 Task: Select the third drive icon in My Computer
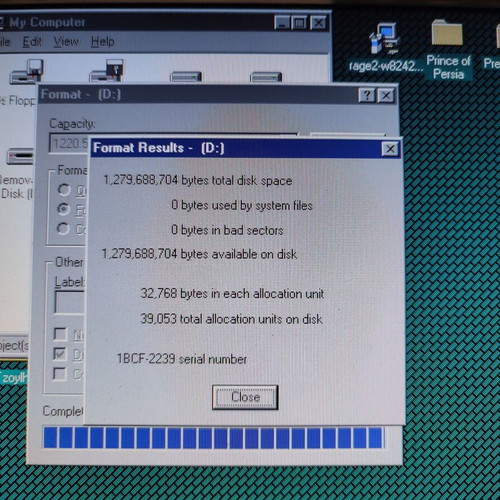[x=186, y=77]
